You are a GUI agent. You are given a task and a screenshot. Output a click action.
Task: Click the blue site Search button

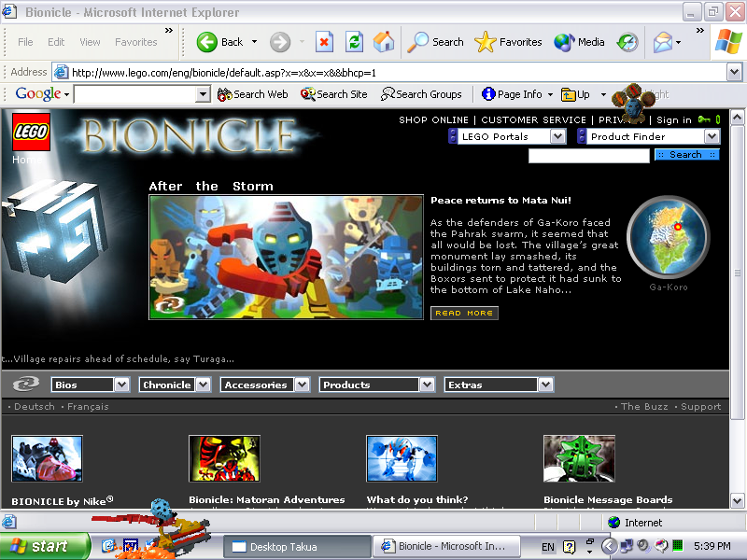point(686,154)
